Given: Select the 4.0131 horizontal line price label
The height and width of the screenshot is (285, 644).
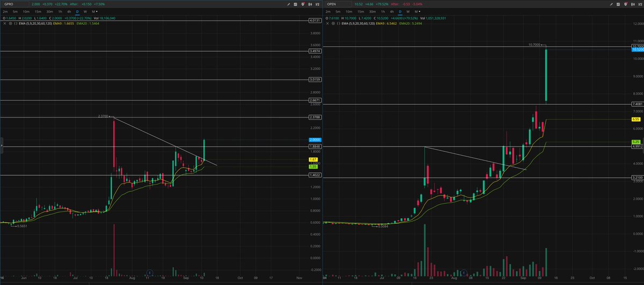Looking at the screenshot, I should tap(314, 20).
